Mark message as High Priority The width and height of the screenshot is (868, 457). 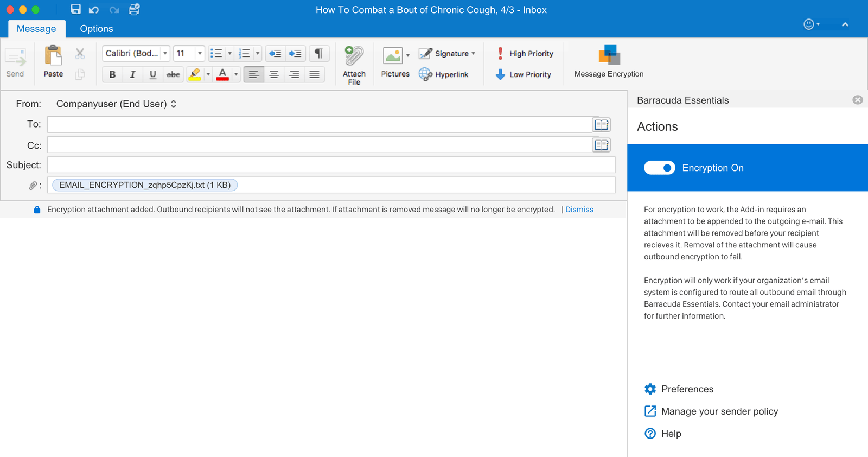[x=525, y=54]
